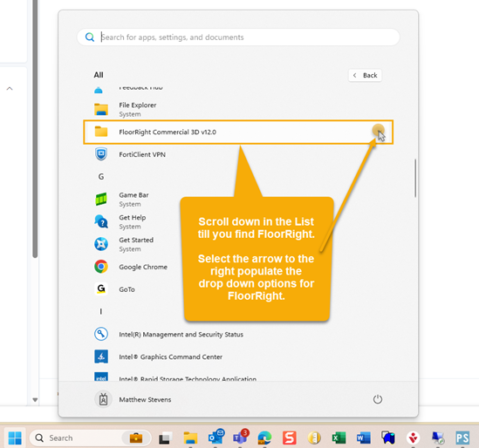The image size is (479, 448).
Task: Click the power button in Start menu
Action: (378, 399)
